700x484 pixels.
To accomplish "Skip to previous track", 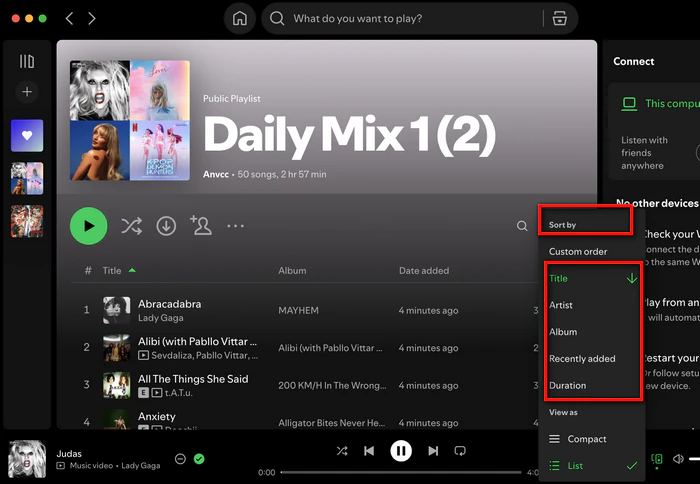I will click(369, 451).
